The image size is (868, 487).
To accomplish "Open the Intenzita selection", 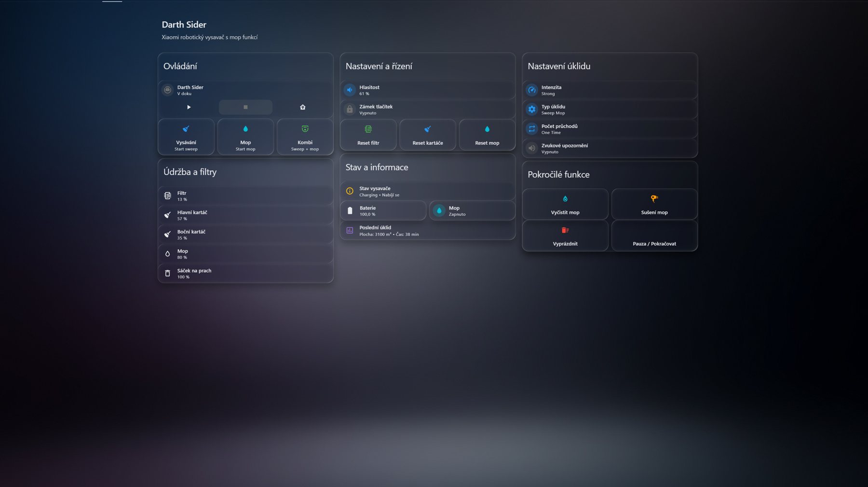I will point(610,90).
